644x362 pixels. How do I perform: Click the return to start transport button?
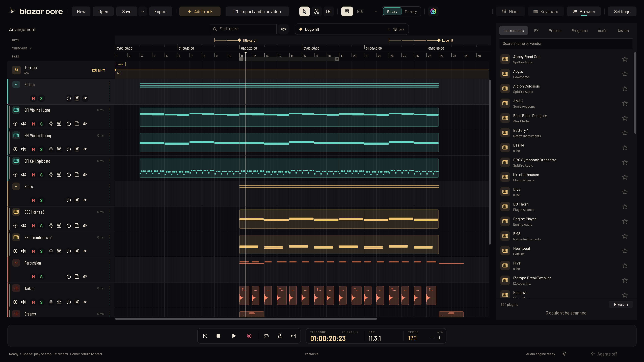(x=205, y=336)
